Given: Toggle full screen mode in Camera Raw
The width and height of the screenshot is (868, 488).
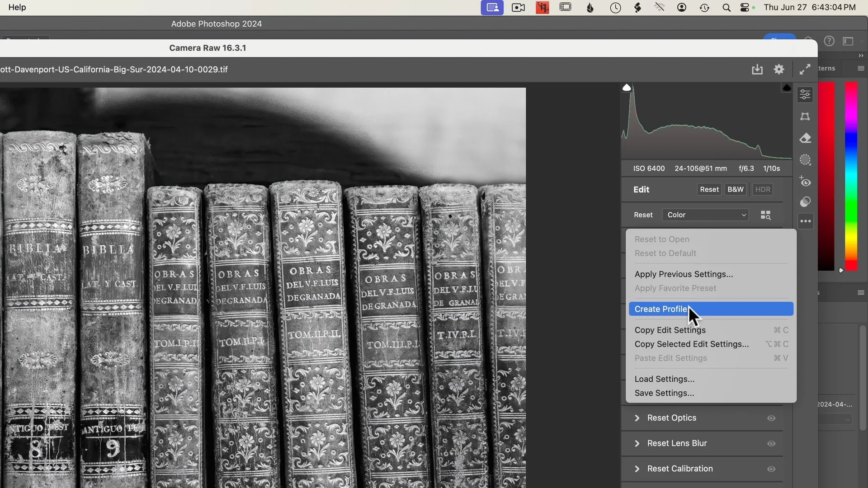Looking at the screenshot, I should [805, 69].
